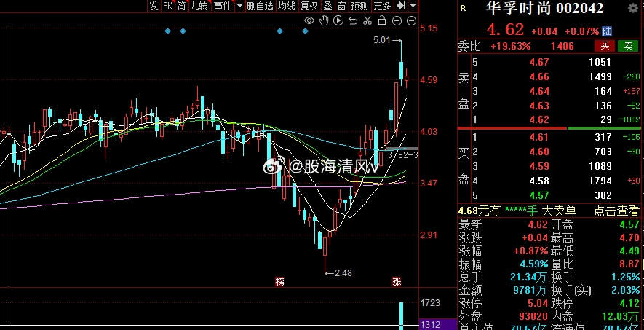
Task: Open the 复权 adjustment option
Action: [x=309, y=6]
